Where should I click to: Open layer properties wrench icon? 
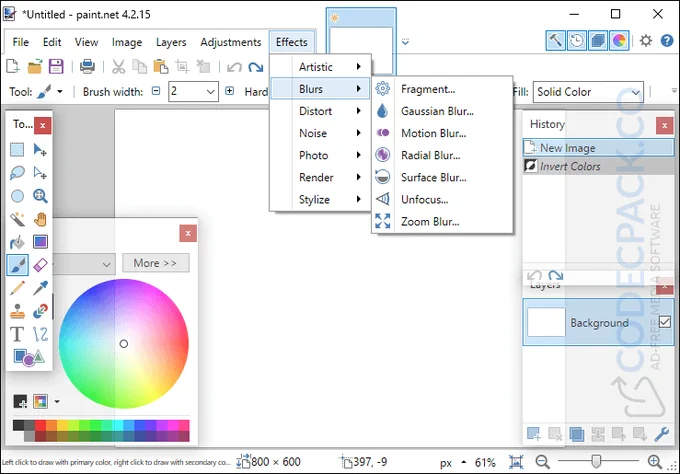click(662, 433)
